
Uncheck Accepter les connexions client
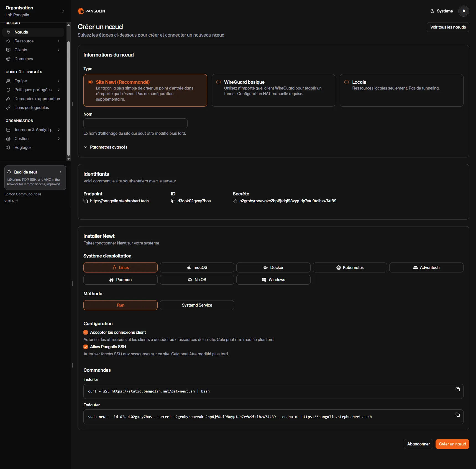[86, 332]
